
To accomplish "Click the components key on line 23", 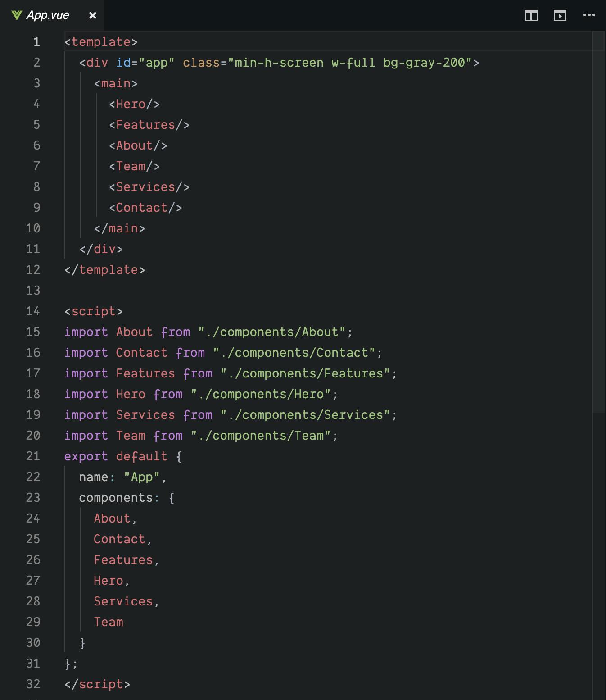I will click(x=116, y=498).
